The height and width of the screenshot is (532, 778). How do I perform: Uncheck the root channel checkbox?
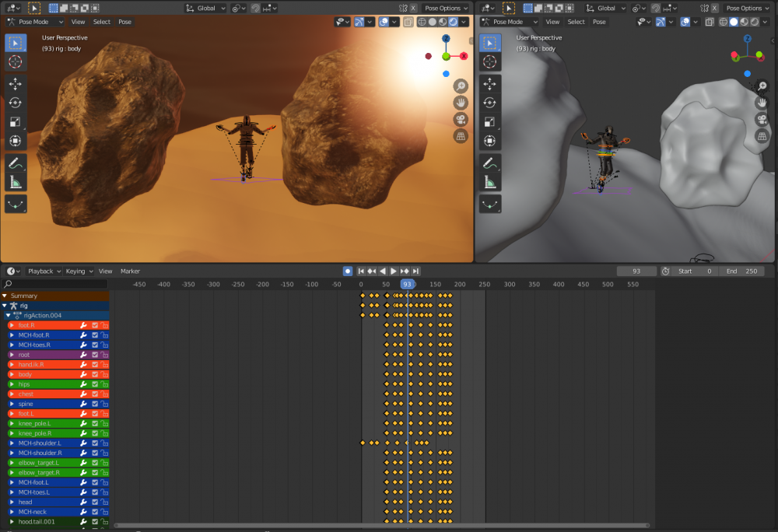point(95,355)
